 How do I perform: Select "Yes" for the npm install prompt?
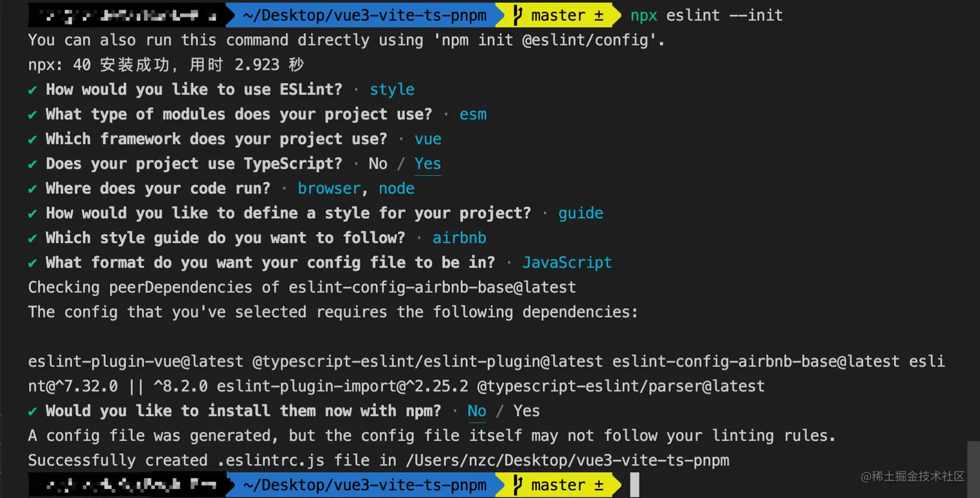coord(526,410)
